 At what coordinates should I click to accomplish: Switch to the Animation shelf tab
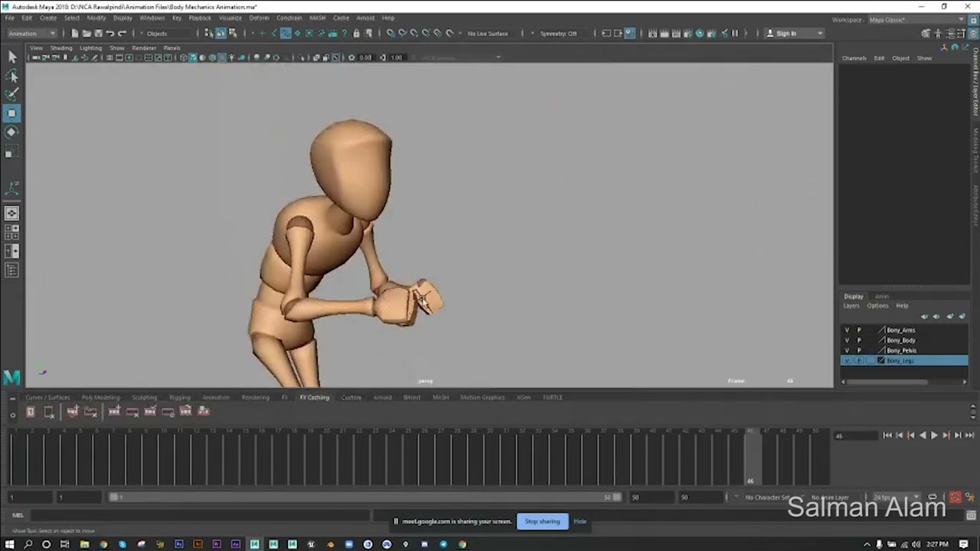[x=215, y=397]
